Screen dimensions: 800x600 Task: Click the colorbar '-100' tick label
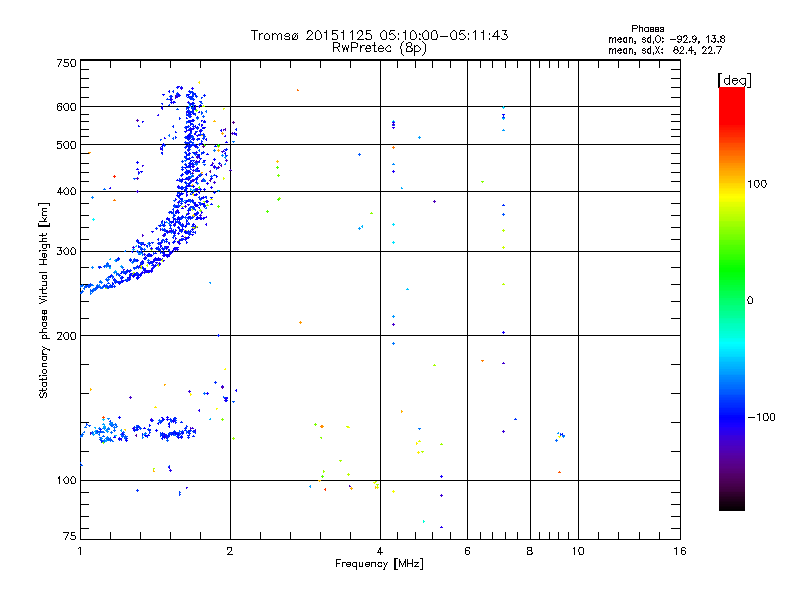point(761,417)
